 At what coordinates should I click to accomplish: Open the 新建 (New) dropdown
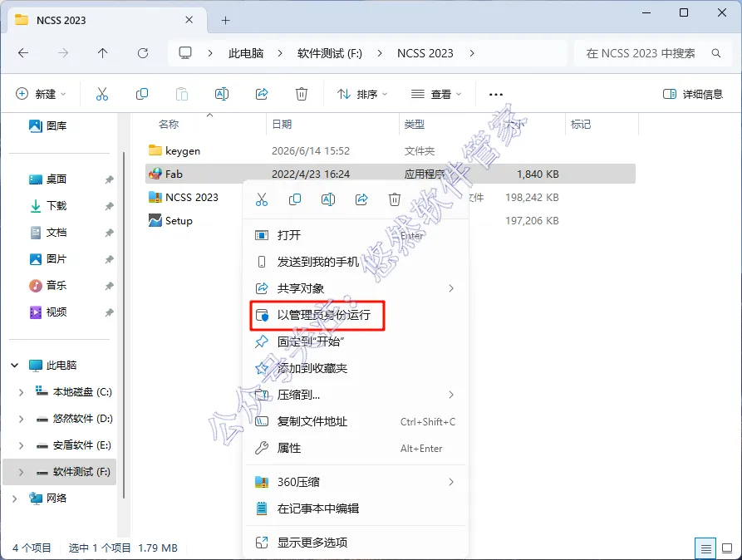tap(42, 94)
